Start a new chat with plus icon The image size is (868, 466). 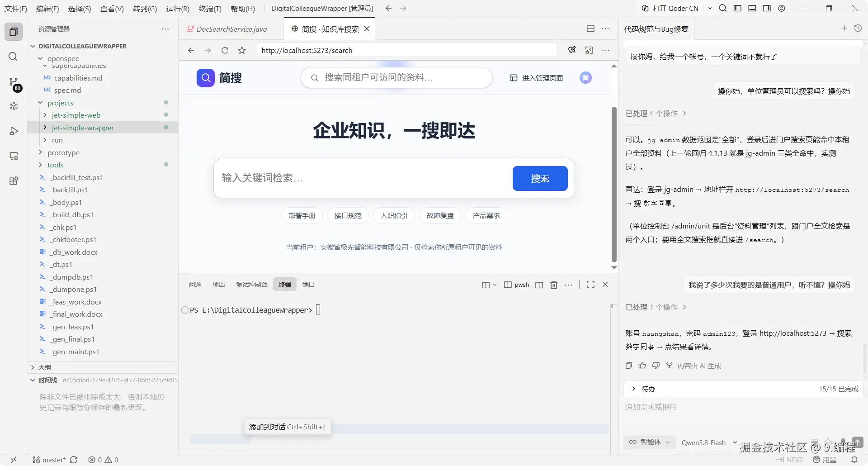(844, 29)
